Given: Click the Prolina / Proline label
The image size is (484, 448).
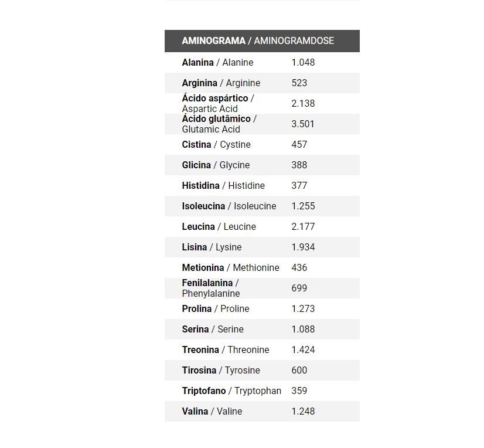Looking at the screenshot, I should tap(216, 309).
